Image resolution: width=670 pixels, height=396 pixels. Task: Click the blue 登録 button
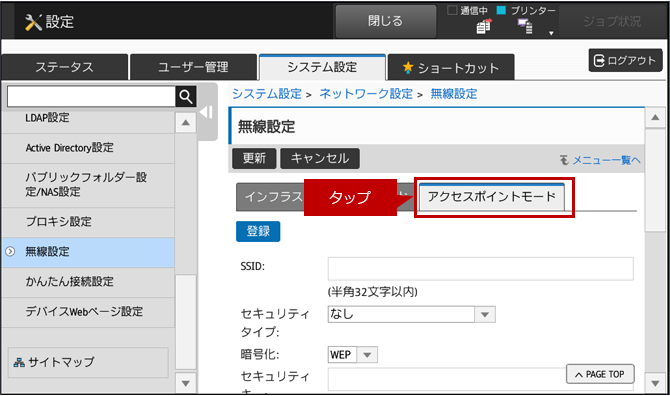click(x=258, y=232)
